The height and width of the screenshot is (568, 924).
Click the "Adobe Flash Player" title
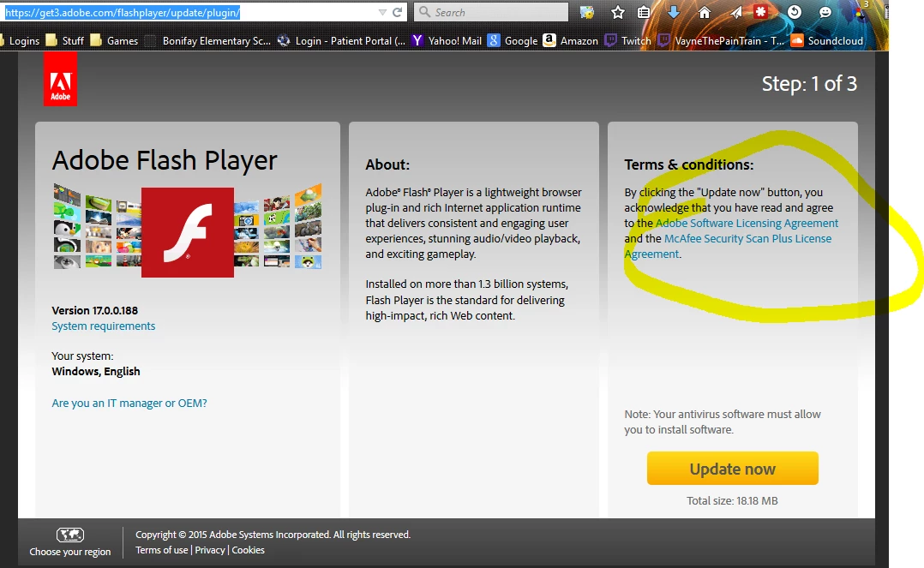165,161
